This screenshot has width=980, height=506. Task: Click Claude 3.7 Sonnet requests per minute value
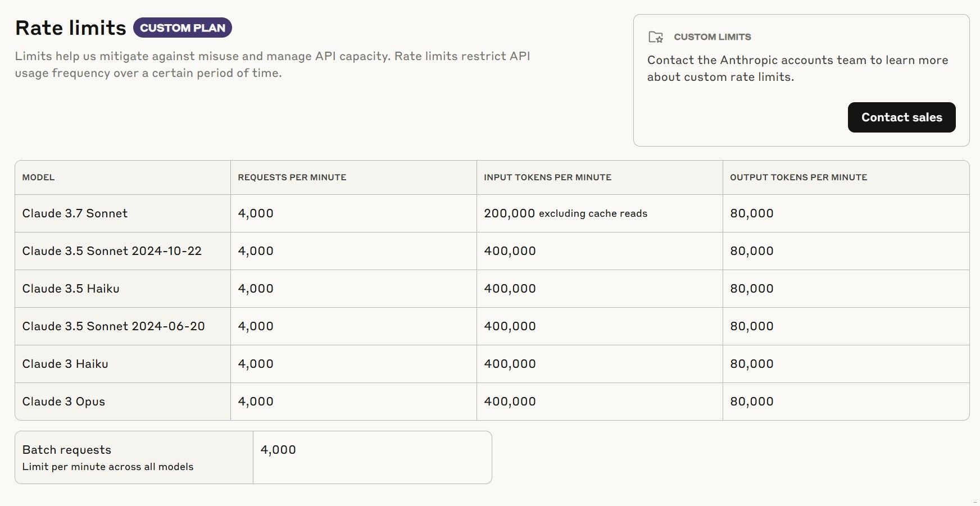click(x=256, y=213)
